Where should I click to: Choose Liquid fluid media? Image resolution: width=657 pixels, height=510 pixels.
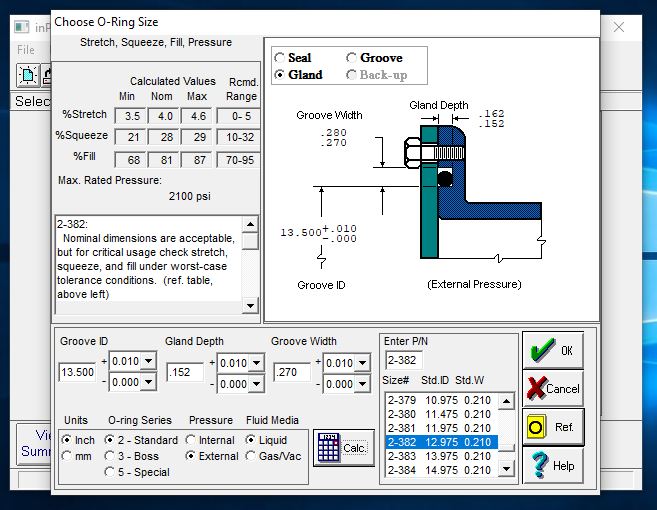[267, 440]
